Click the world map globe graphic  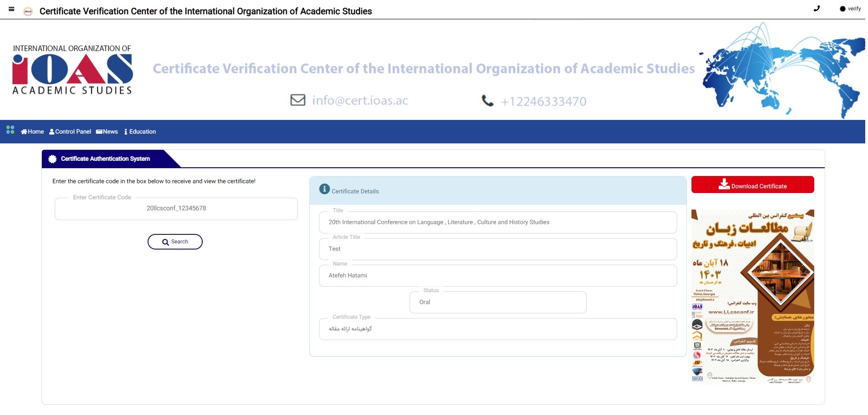click(x=781, y=70)
